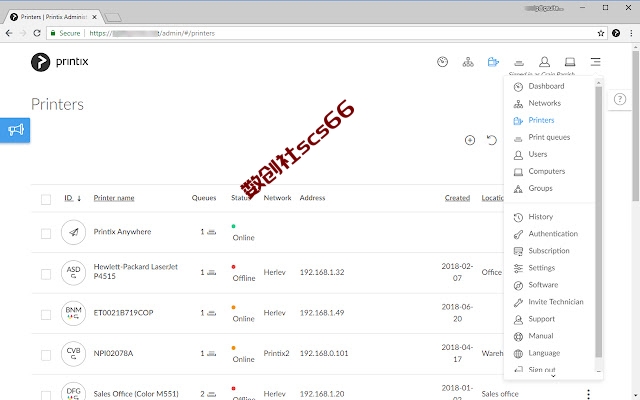Sort by Printer name column header
Image resolution: width=640 pixels, height=400 pixels.
click(x=114, y=198)
